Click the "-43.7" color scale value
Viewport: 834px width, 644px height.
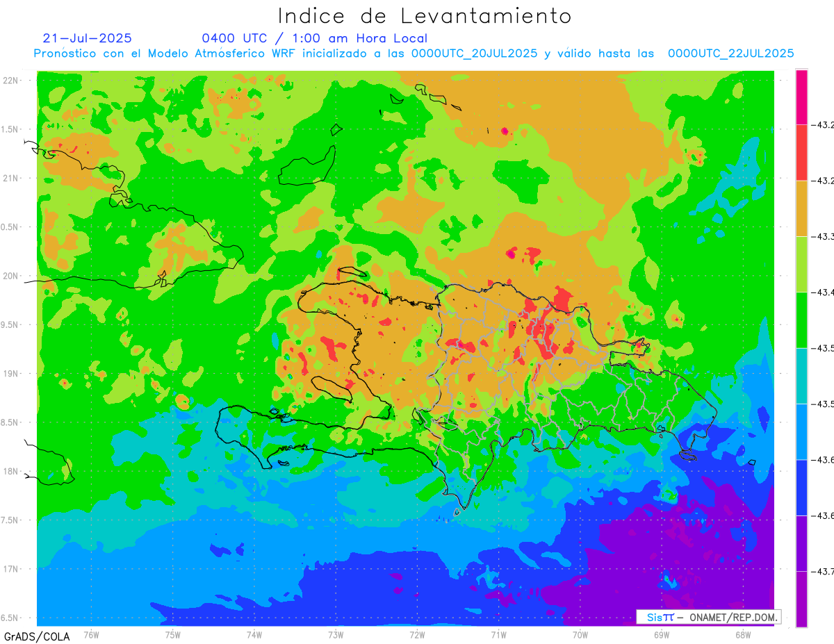[x=823, y=572]
